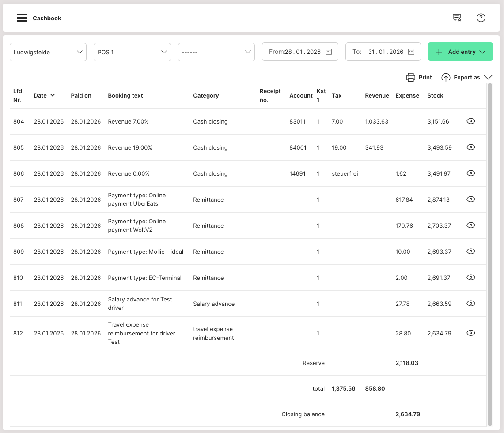Click the green Add entry button
504x433 pixels.
[460, 52]
